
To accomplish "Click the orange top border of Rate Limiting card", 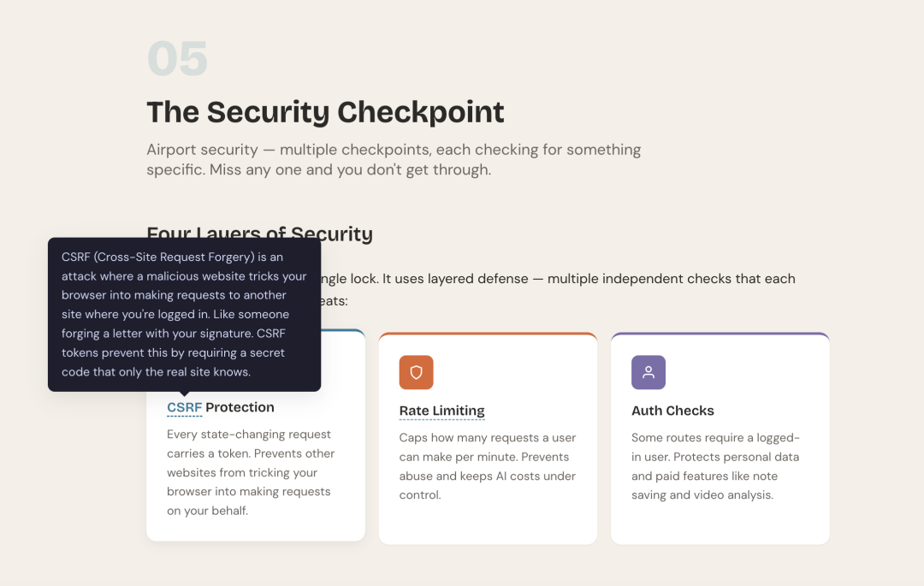I will coord(488,334).
